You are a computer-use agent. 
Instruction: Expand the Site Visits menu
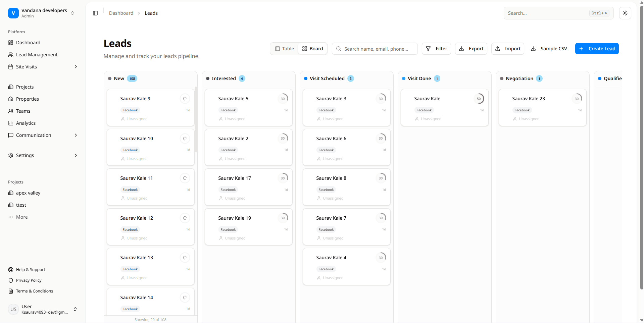point(76,67)
